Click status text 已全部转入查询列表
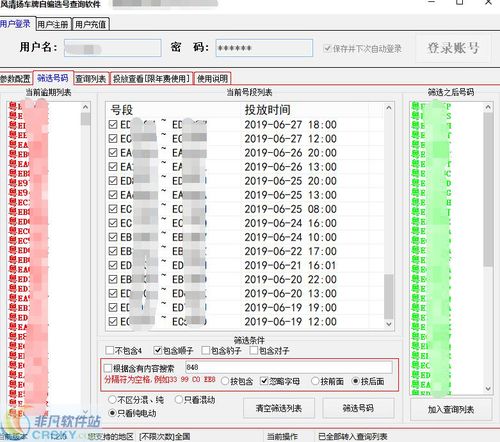Screen dimensions: 500x442 pos(353,436)
